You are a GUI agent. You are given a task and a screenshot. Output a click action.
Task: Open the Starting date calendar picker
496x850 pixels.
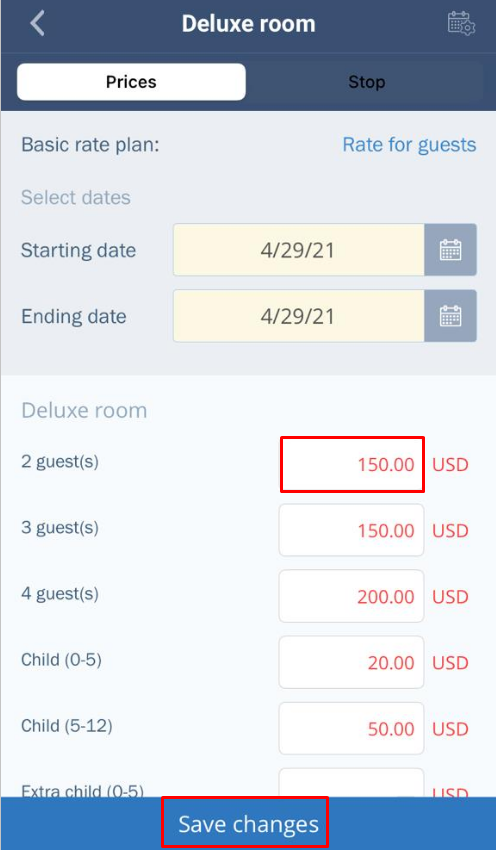pyautogui.click(x=450, y=250)
